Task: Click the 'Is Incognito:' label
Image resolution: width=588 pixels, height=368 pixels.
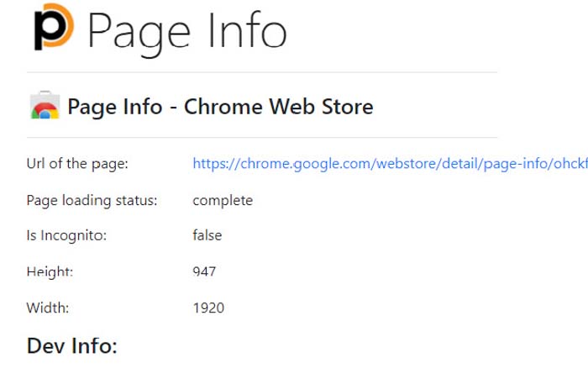Action: coord(66,235)
